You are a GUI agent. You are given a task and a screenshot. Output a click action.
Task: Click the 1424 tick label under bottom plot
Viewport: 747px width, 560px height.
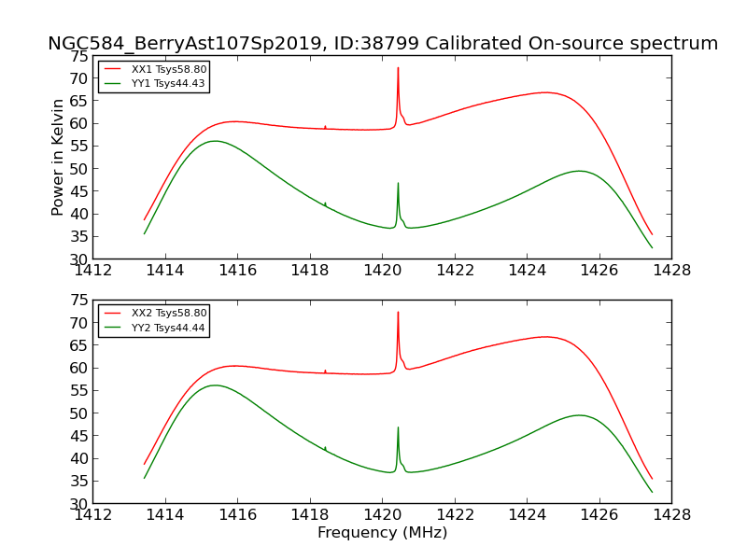[528, 515]
